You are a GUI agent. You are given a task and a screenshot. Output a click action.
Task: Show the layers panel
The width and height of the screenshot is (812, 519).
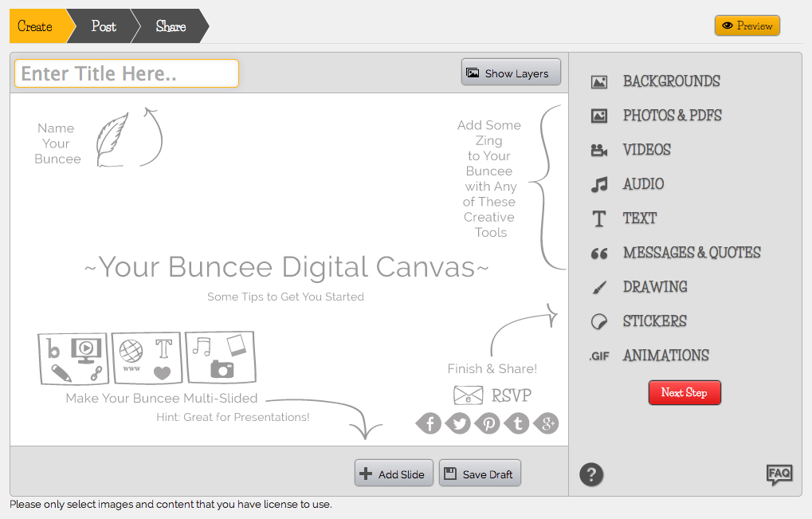pyautogui.click(x=510, y=72)
